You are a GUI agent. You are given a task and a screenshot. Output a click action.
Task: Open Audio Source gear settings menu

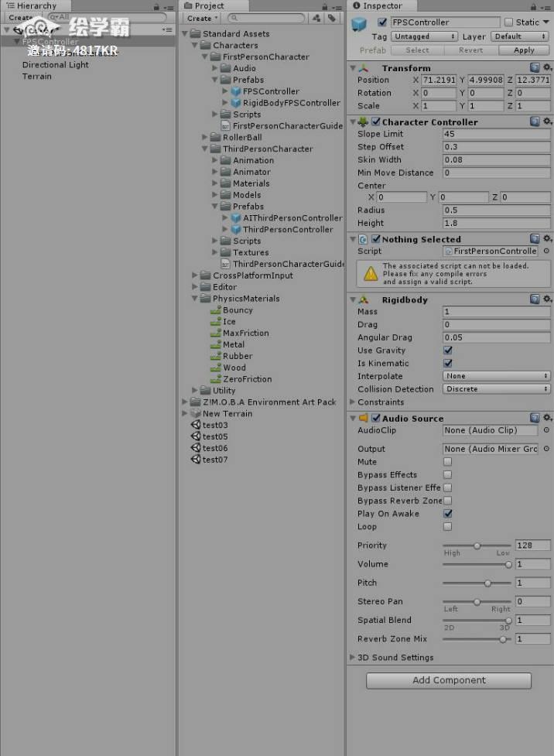click(x=547, y=418)
